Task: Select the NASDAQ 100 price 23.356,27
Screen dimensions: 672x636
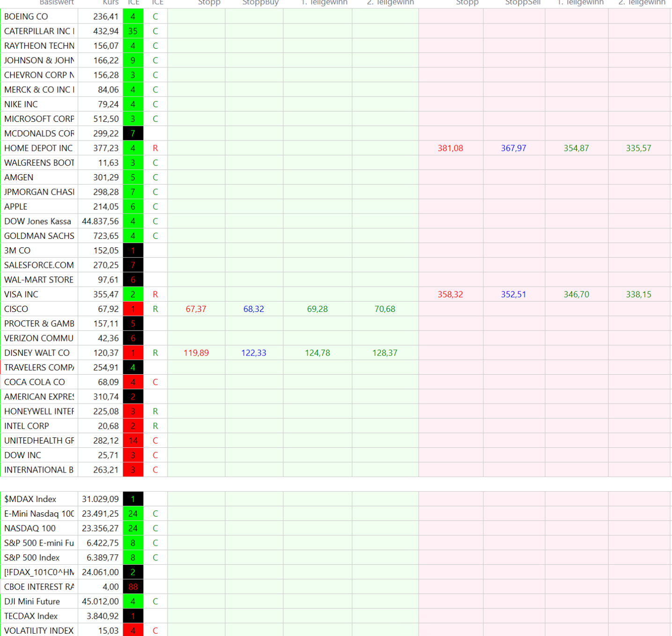Action: [100, 528]
